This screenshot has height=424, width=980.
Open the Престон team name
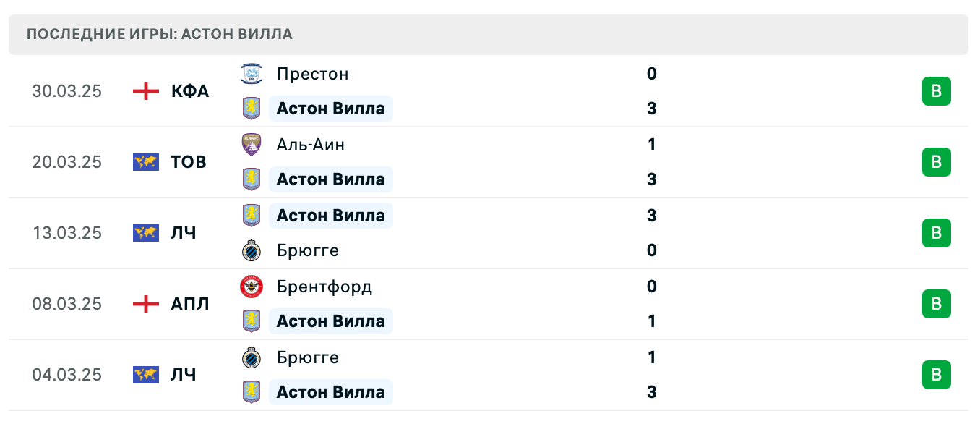pos(312,73)
